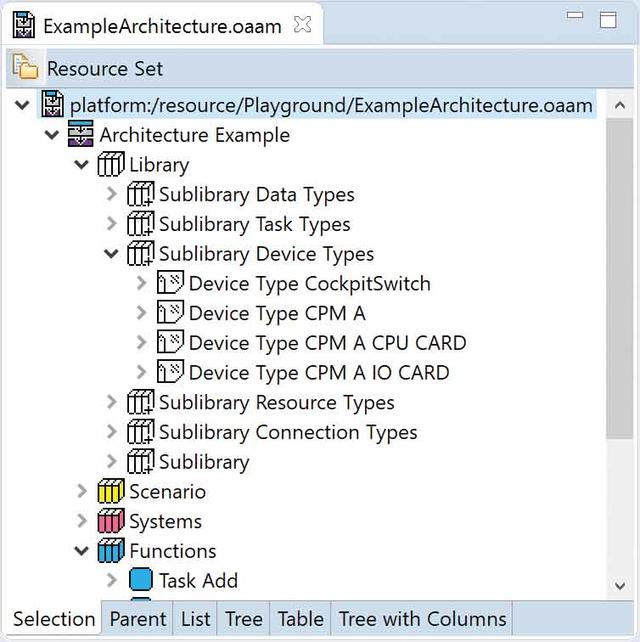Select Sublibrary Connection Types label

pyautogui.click(x=288, y=432)
